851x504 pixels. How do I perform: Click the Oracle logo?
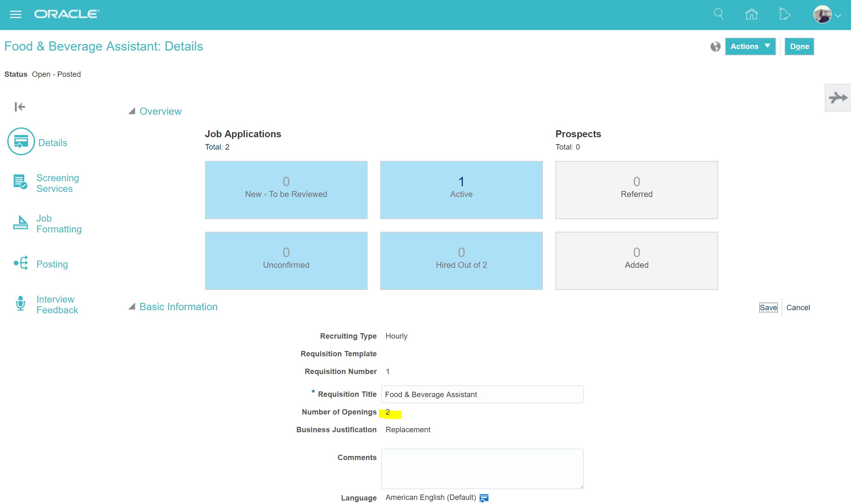tap(66, 14)
